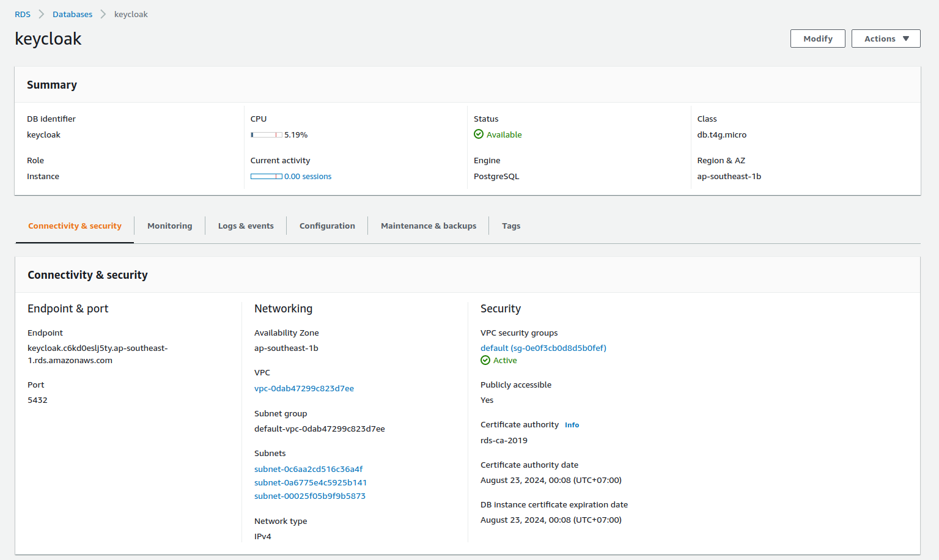Click the 0.00 sessions activity link

307,176
